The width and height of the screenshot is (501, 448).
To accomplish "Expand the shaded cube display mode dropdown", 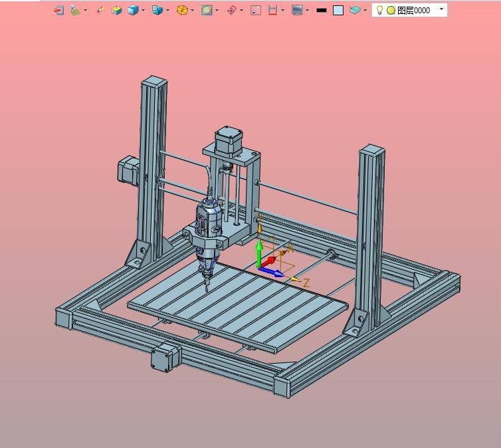I will 143,11.
